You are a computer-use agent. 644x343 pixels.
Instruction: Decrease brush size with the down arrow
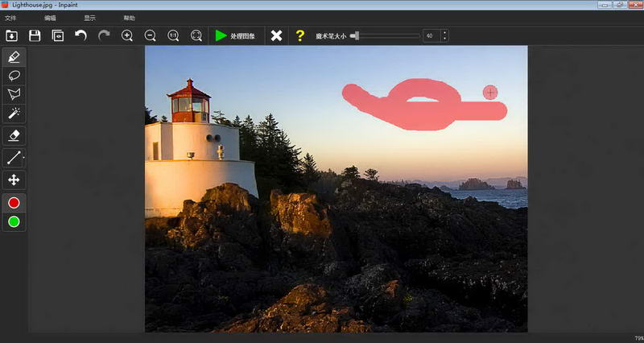[444, 39]
